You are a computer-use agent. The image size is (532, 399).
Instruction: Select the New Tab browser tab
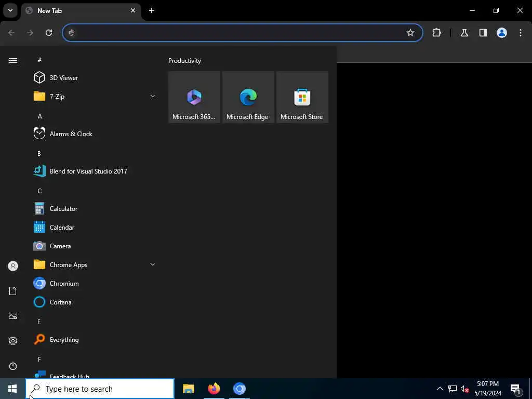tap(82, 10)
